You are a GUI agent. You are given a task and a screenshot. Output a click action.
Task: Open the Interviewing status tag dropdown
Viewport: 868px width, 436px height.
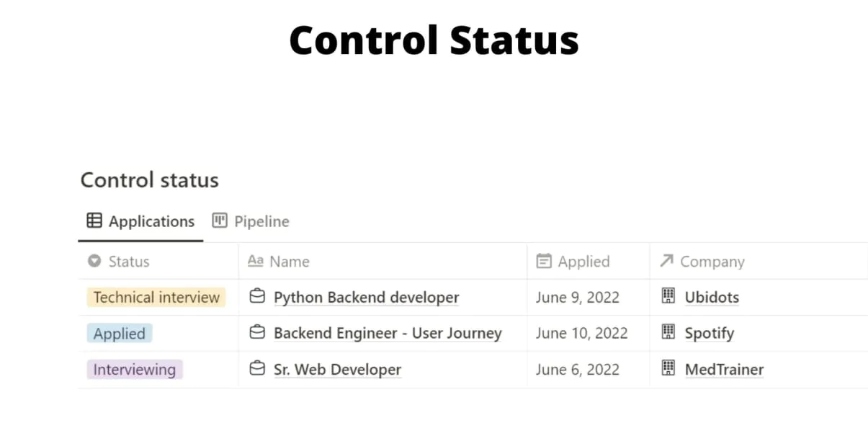135,370
